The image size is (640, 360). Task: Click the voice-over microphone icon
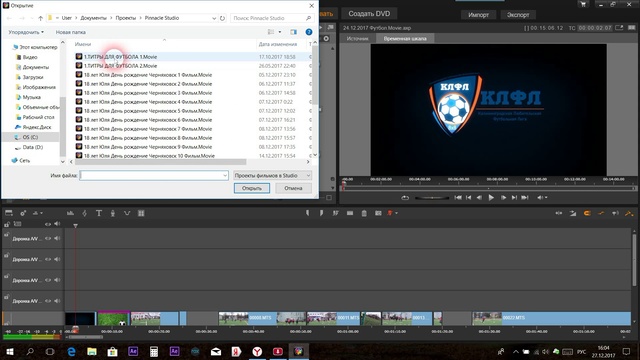click(x=113, y=213)
